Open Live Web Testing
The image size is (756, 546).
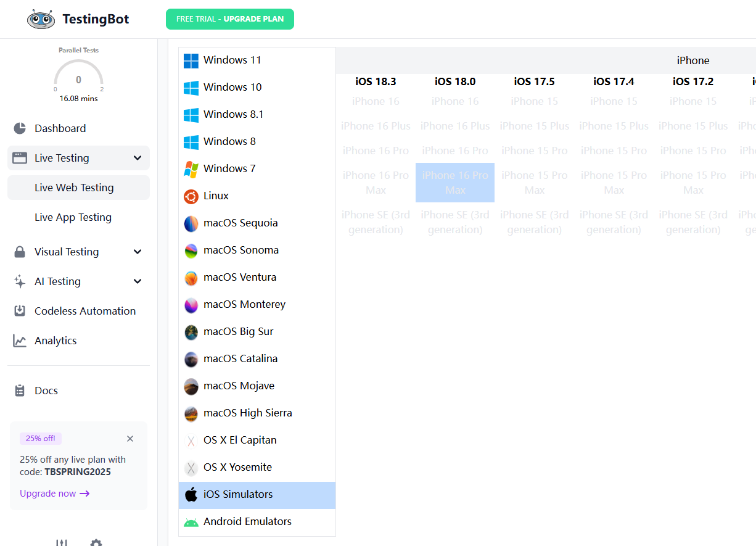click(x=78, y=188)
